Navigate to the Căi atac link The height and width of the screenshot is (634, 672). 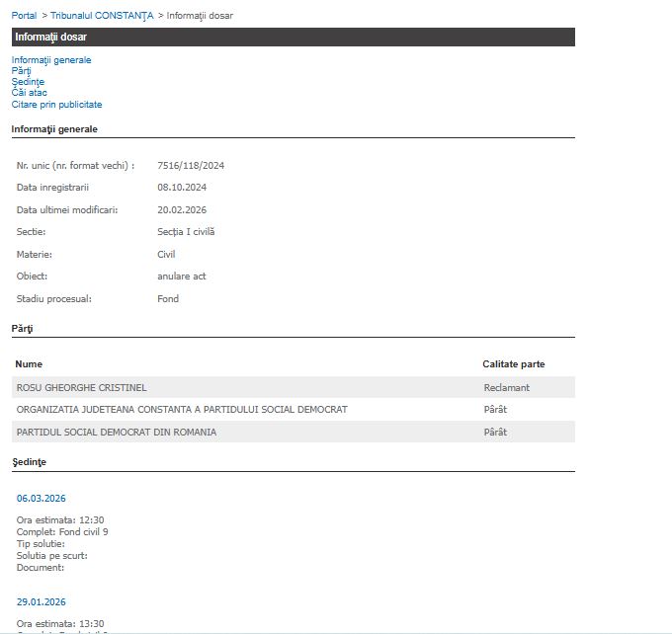click(30, 93)
